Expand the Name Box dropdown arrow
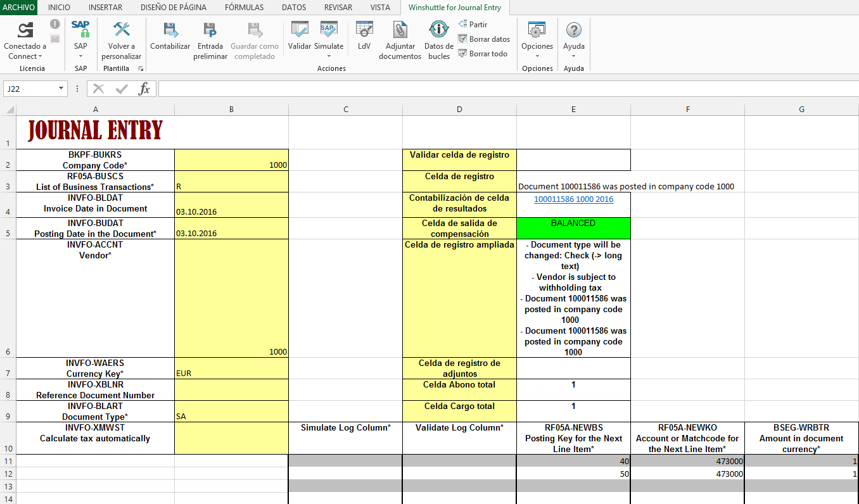 (61, 89)
